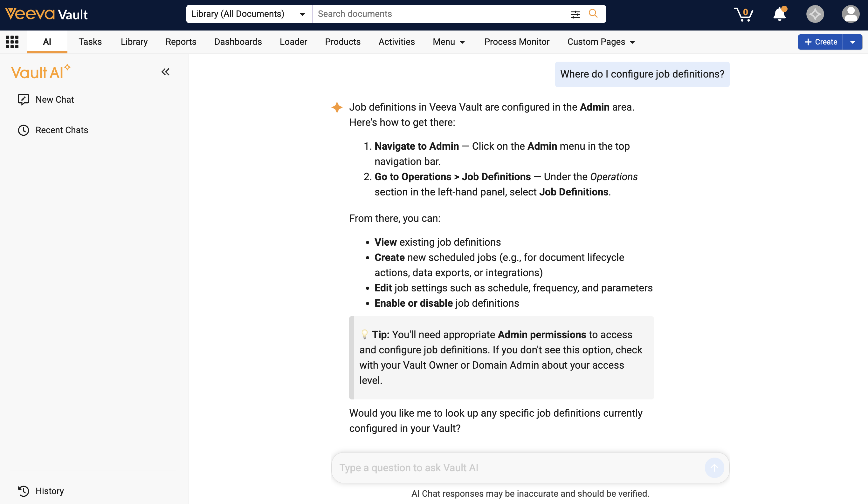Start a New Chat

coord(54,99)
